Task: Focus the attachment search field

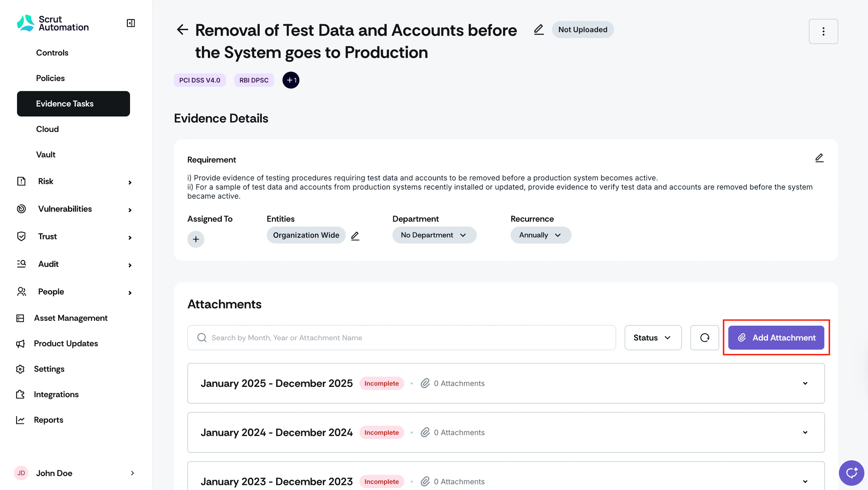Action: point(401,337)
